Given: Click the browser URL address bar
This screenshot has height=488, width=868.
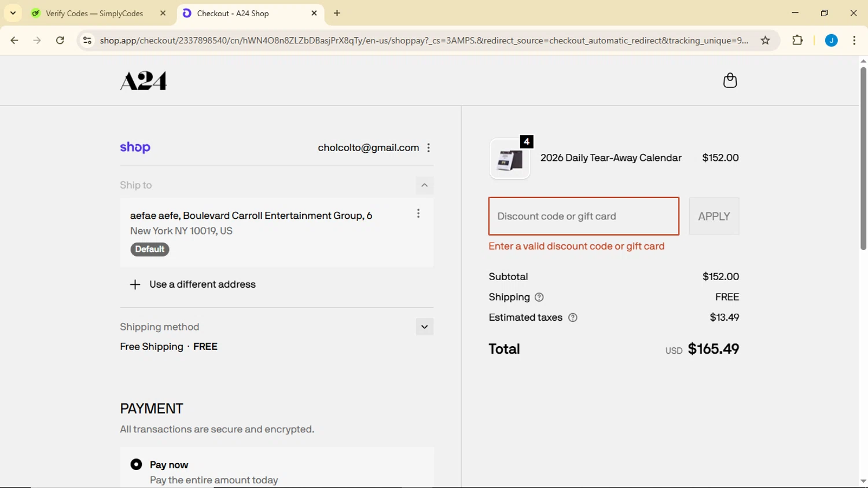Looking at the screenshot, I should (x=424, y=41).
